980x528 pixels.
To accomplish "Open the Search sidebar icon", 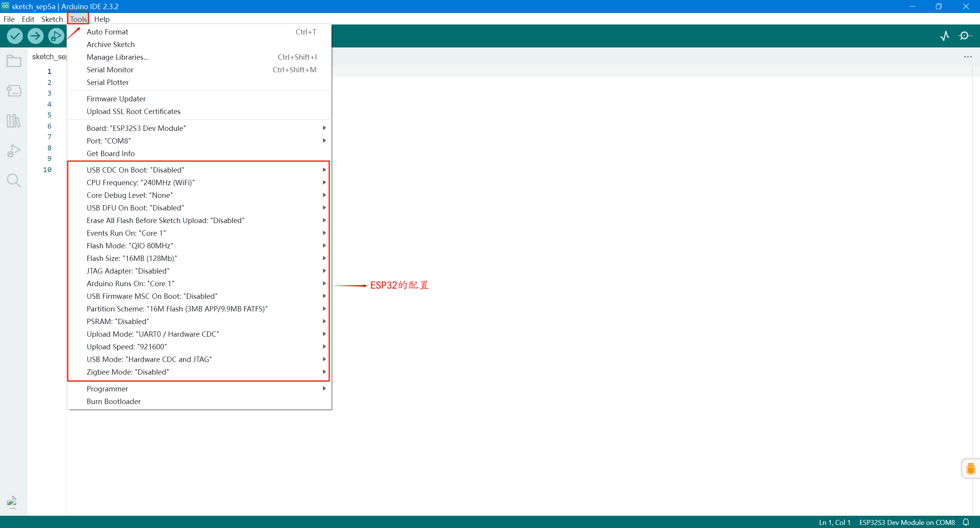I will pos(14,180).
